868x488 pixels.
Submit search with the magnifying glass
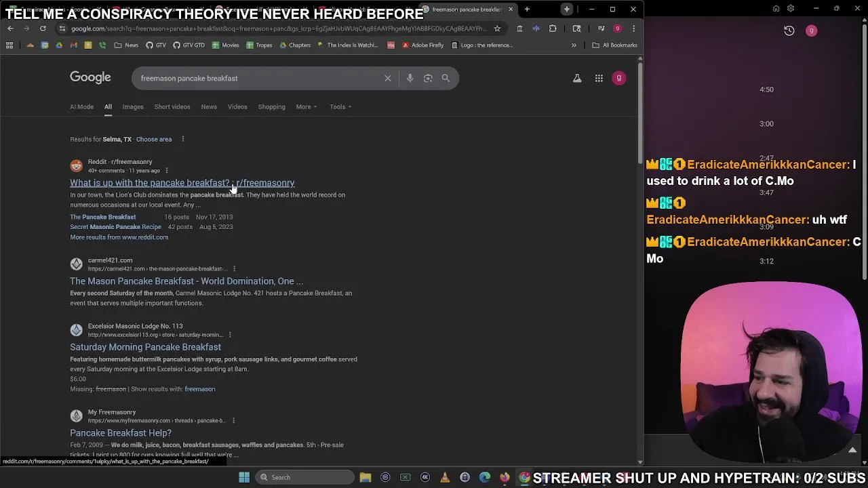[x=446, y=78]
